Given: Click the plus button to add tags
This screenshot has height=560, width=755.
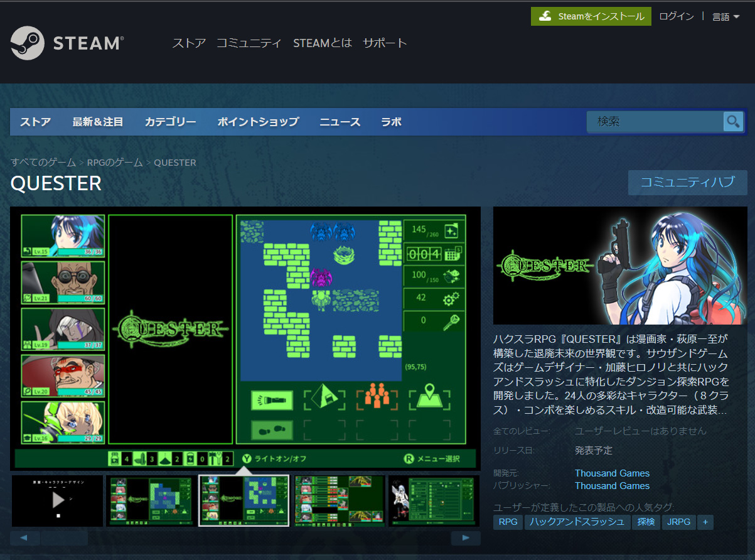Looking at the screenshot, I should [x=705, y=522].
